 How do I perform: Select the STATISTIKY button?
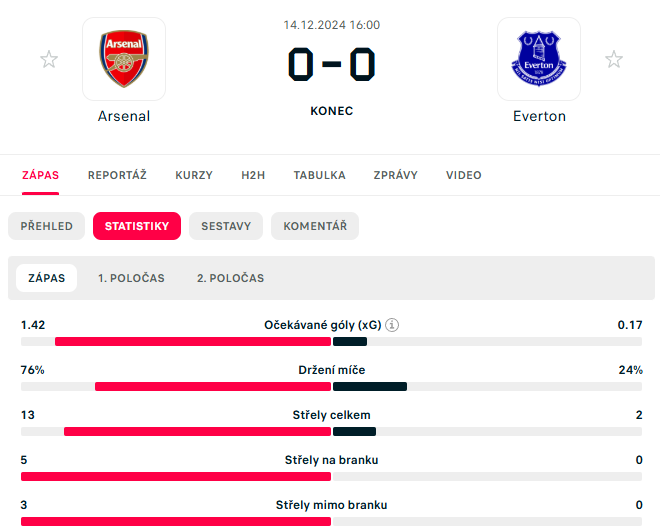[137, 226]
